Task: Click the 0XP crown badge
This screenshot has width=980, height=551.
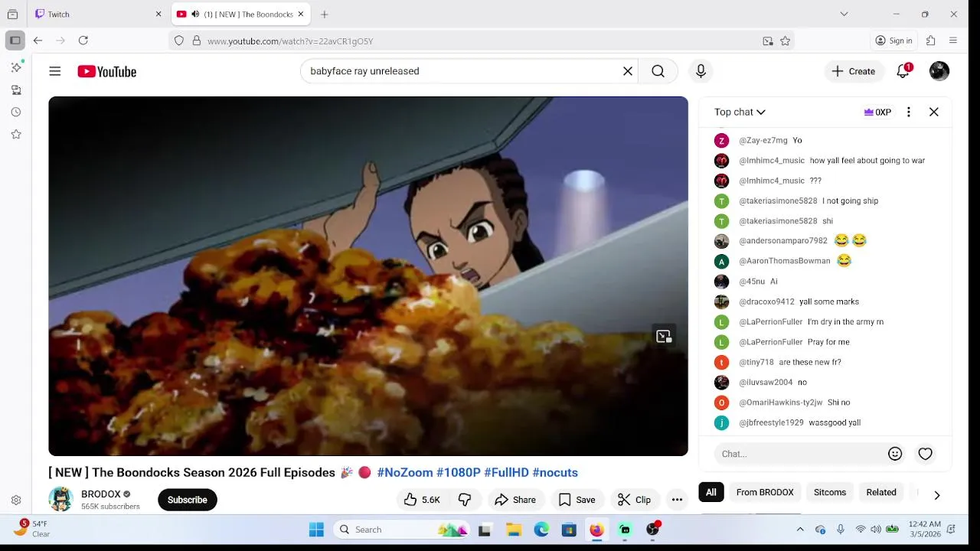Action: click(877, 112)
